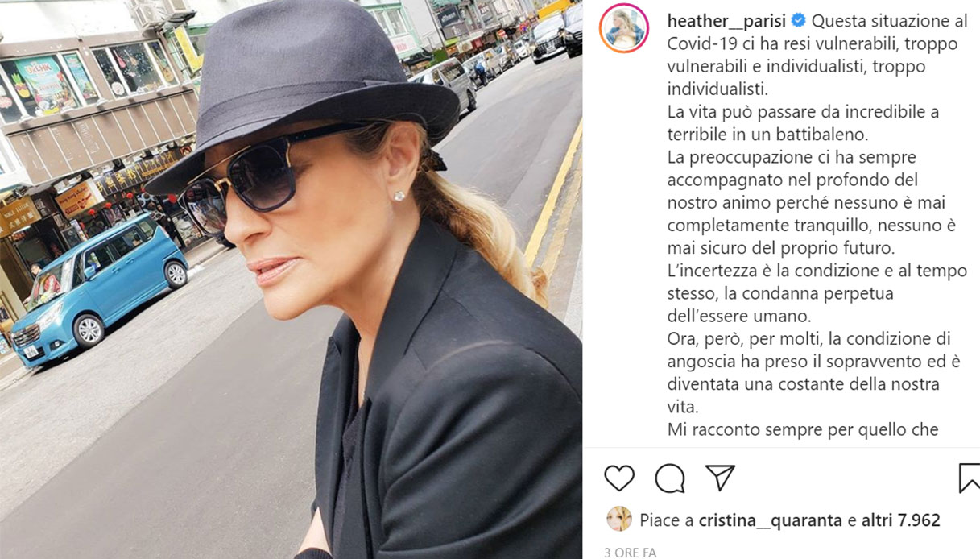
Task: Open heather__parisi's circular profile picture
Action: coord(624,30)
